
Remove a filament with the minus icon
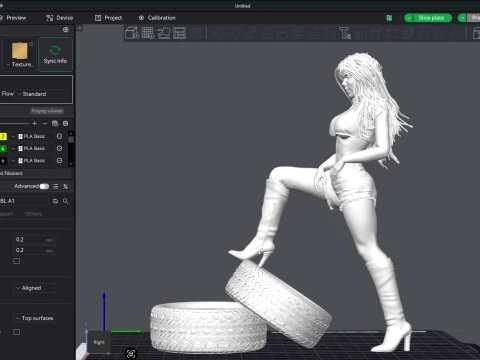[45, 123]
